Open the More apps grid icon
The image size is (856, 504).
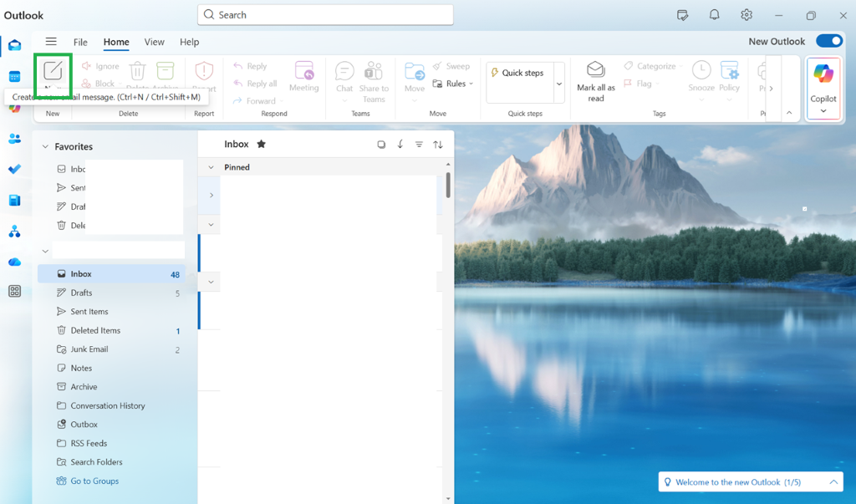15,291
